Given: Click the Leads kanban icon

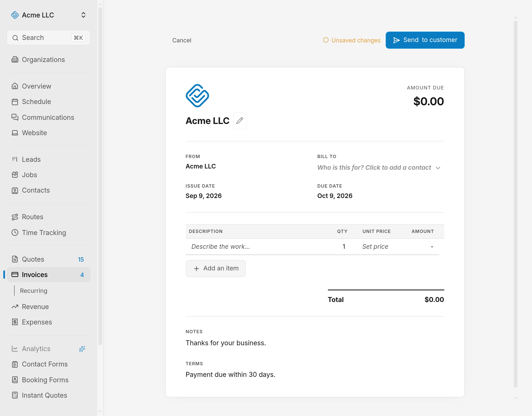Looking at the screenshot, I should click(x=15, y=159).
